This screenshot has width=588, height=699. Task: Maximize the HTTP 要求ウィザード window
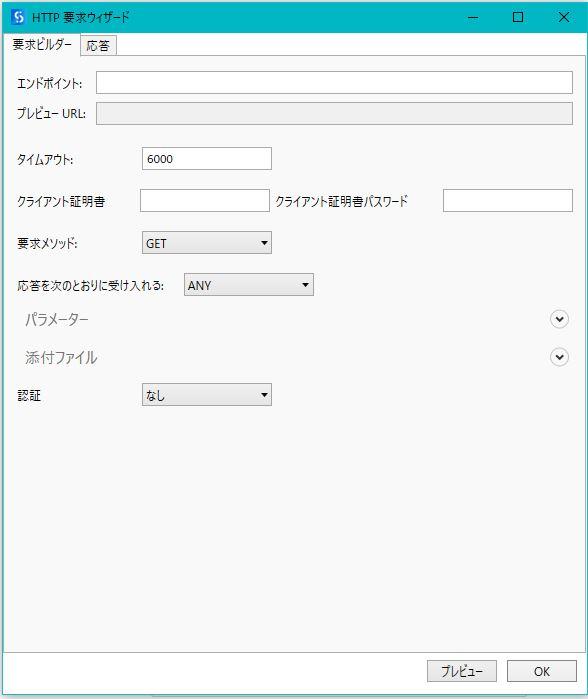coord(518,17)
